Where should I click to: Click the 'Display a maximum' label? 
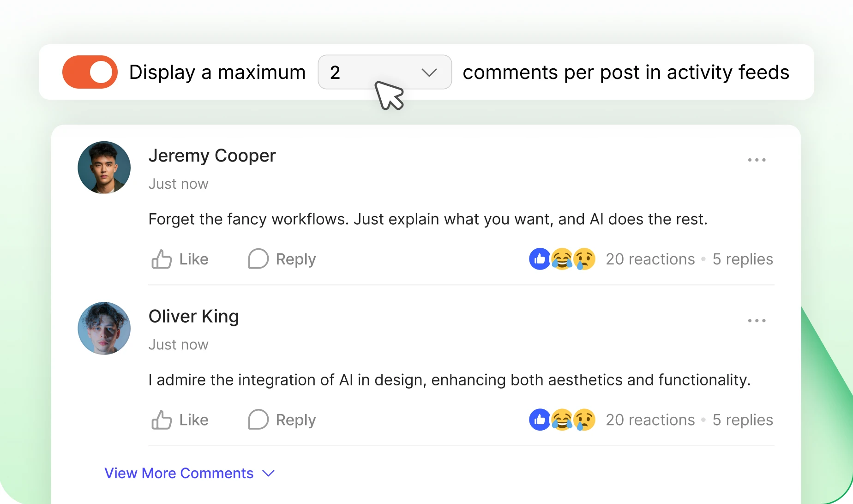(217, 72)
